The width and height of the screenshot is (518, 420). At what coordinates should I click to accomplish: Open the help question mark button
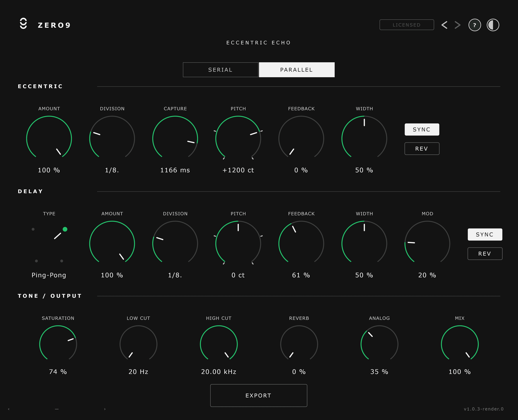[x=475, y=25]
